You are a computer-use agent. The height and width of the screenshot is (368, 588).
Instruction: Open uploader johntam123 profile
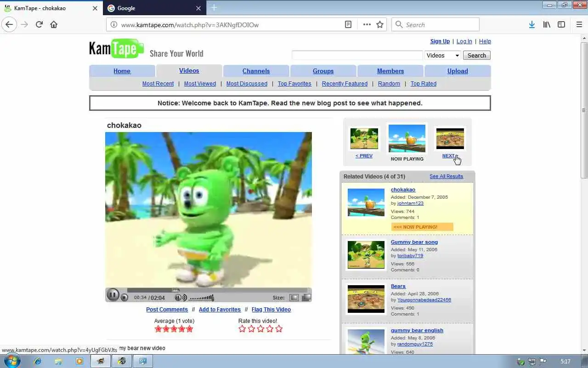(x=410, y=203)
